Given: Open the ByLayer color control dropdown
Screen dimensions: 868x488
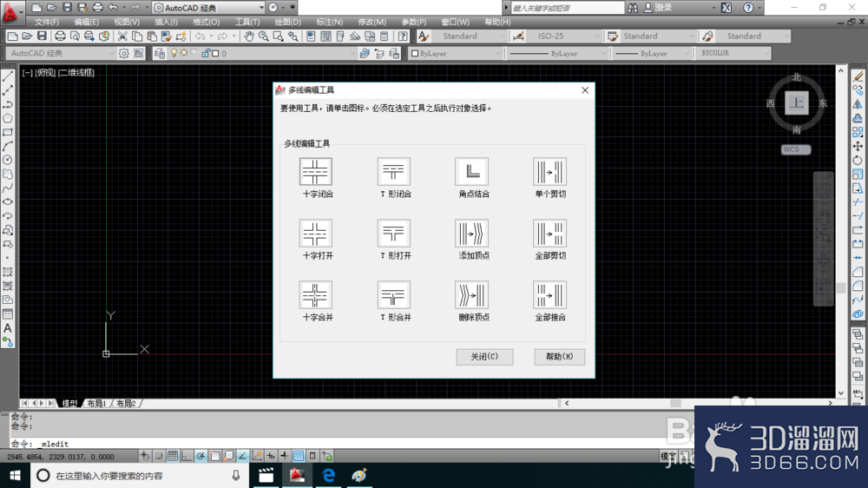Looking at the screenshot, I should pos(456,53).
